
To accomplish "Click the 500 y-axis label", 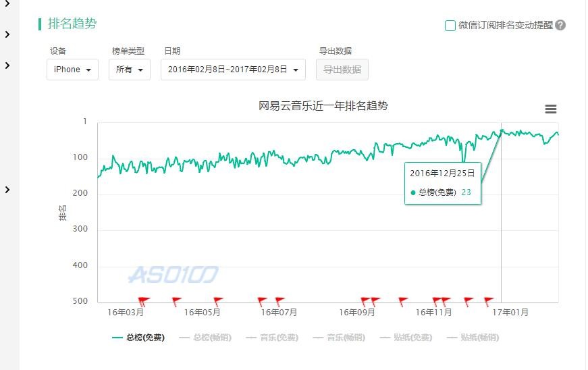I will coord(80,301).
